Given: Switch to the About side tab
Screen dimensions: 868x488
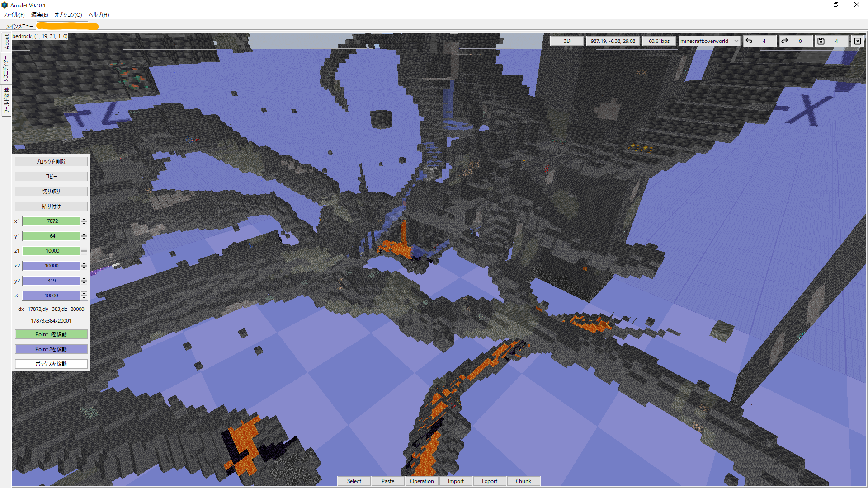Looking at the screenshot, I should click(6, 42).
